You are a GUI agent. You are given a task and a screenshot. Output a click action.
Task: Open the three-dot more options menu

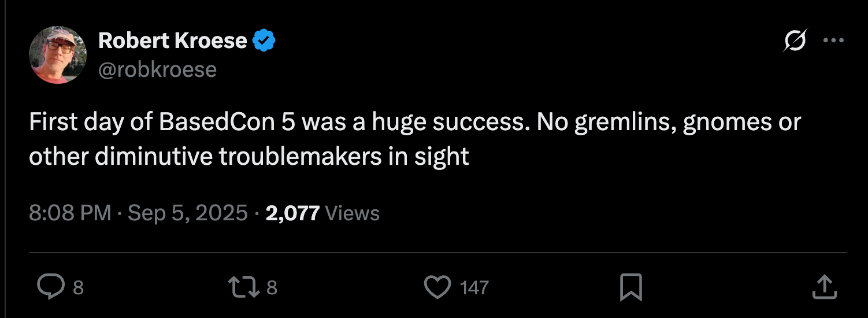[x=833, y=41]
